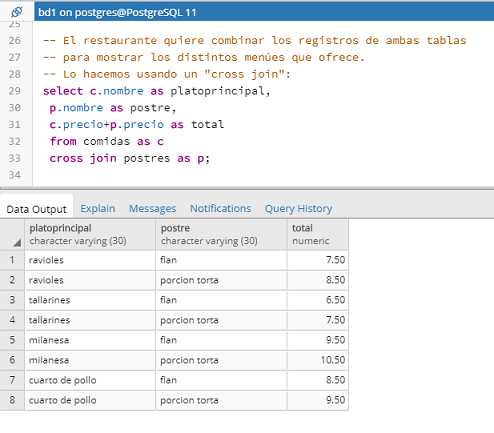This screenshot has height=433, width=494.
Task: Click the ravioles cell in row 2
Action: point(90,280)
